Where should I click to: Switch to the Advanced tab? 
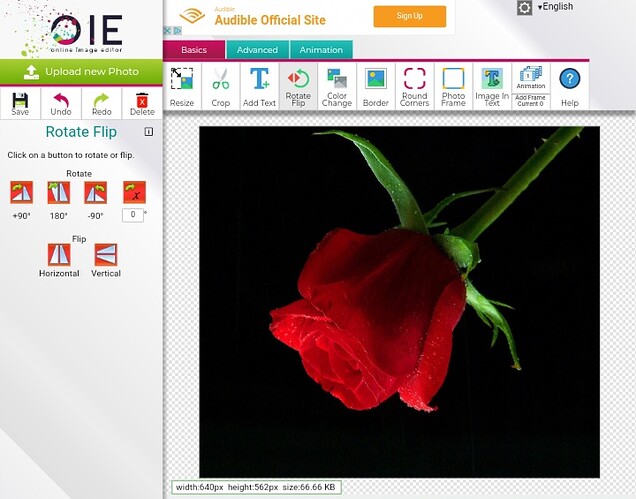(257, 50)
